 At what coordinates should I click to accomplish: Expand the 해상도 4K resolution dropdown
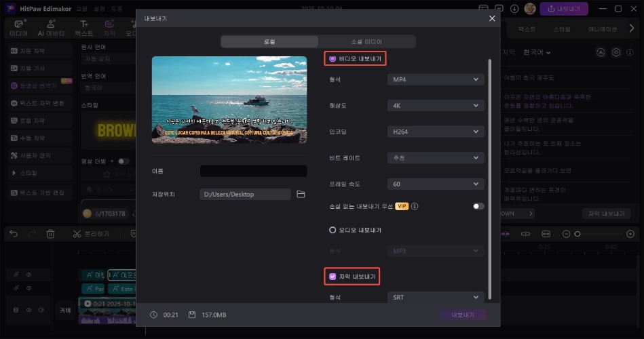click(436, 106)
